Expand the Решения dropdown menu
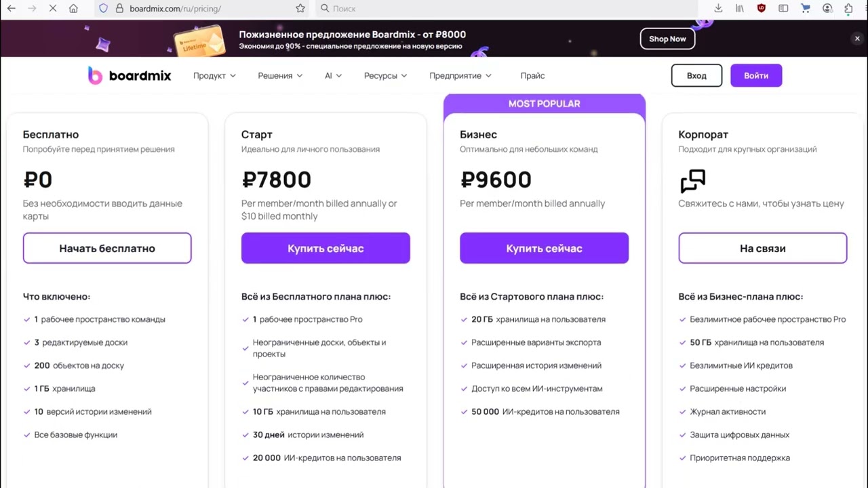The width and height of the screenshot is (868, 488). pos(280,76)
